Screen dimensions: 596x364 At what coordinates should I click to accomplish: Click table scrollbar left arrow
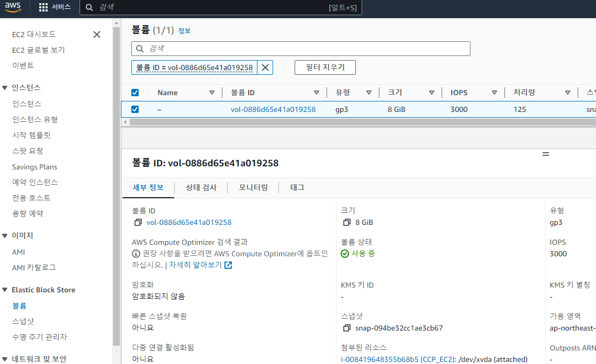(x=125, y=122)
